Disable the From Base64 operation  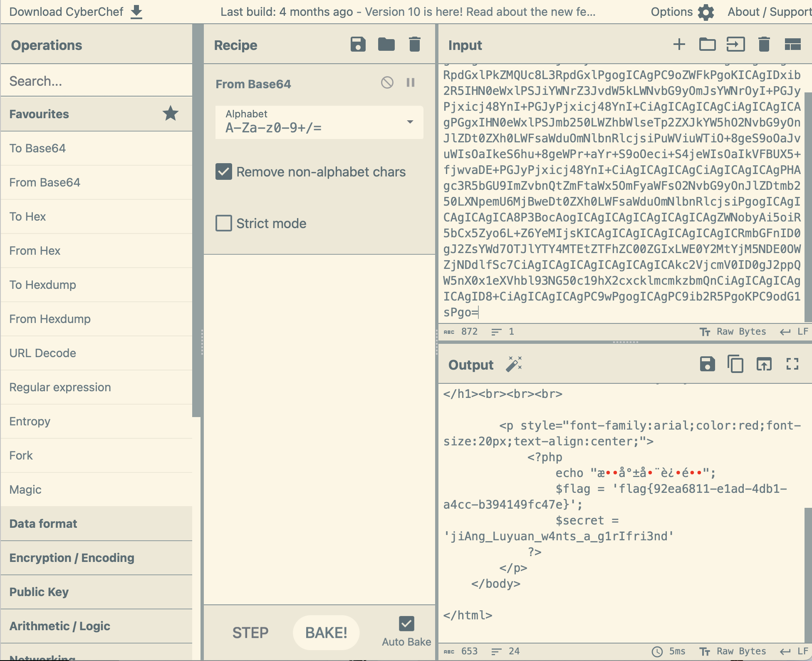(x=387, y=83)
